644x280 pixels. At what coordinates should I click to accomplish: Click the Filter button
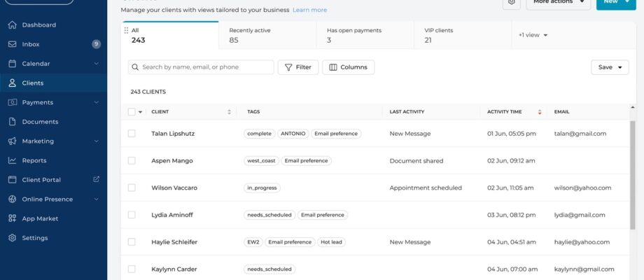pos(298,67)
